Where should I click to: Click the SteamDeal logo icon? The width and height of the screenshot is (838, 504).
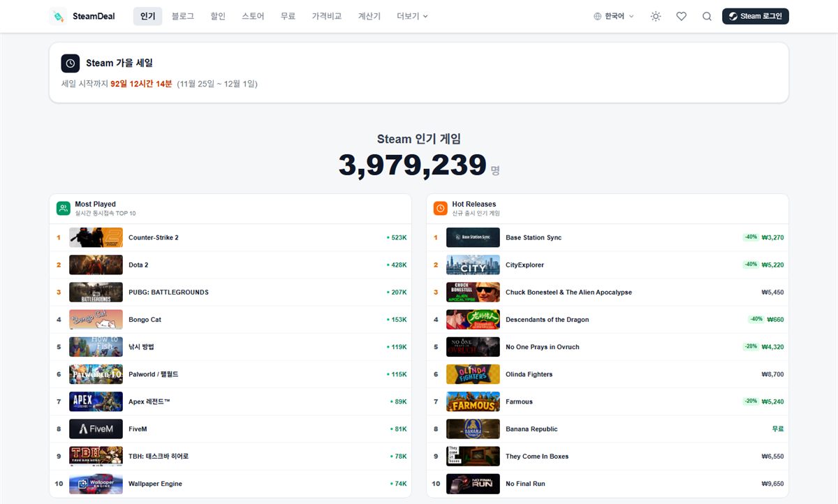(58, 16)
